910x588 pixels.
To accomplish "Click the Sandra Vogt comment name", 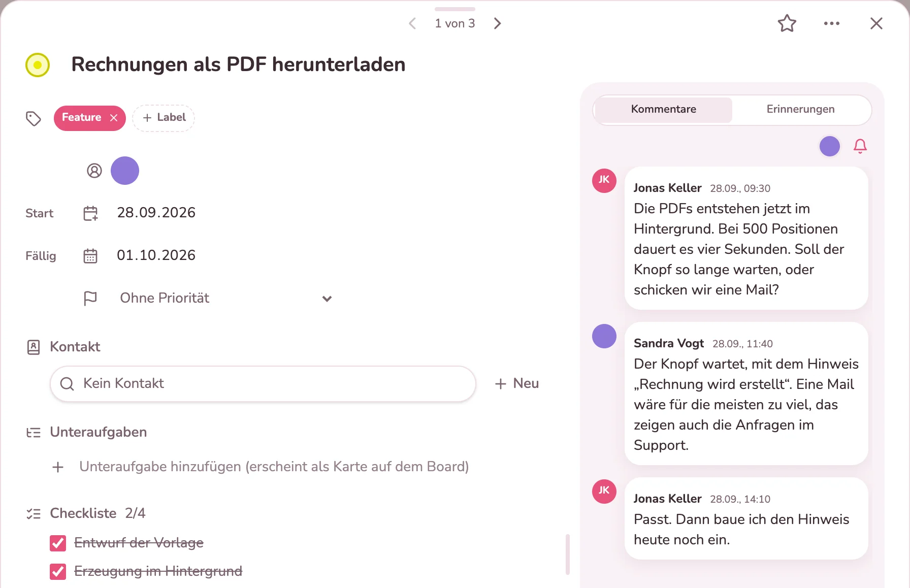I will (x=669, y=344).
